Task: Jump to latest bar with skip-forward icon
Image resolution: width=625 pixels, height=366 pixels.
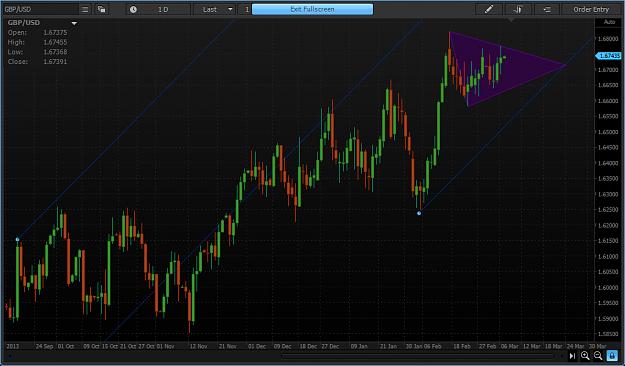Action: (572, 356)
